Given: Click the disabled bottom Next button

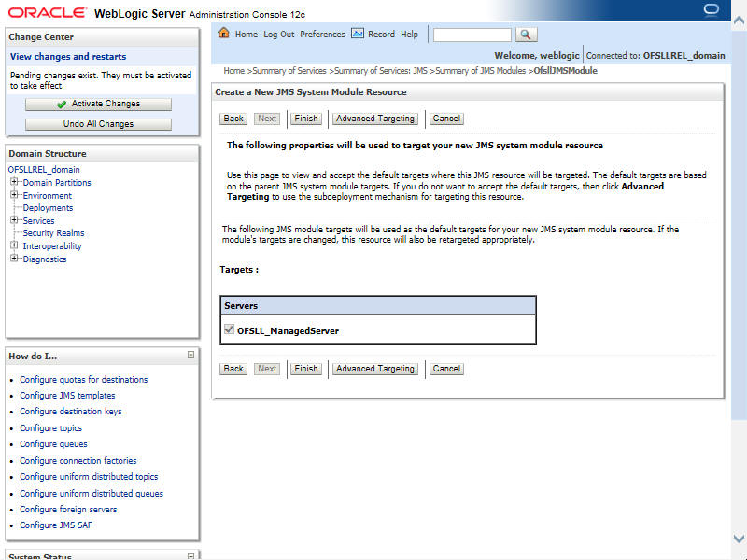Looking at the screenshot, I should [267, 369].
